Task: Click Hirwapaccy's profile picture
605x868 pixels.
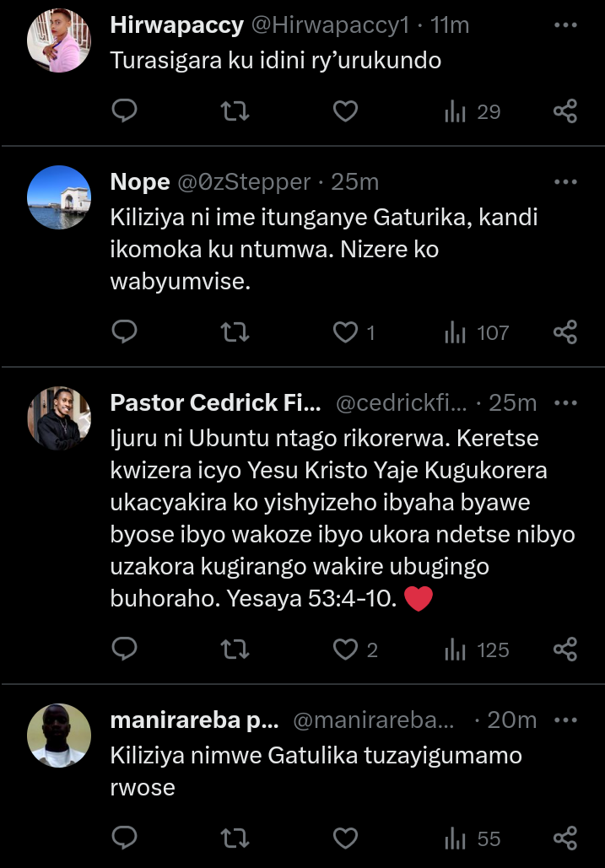Action: [59, 42]
